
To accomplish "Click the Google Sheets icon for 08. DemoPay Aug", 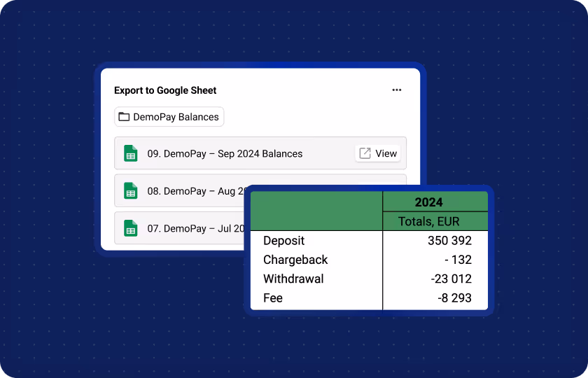I will [130, 191].
